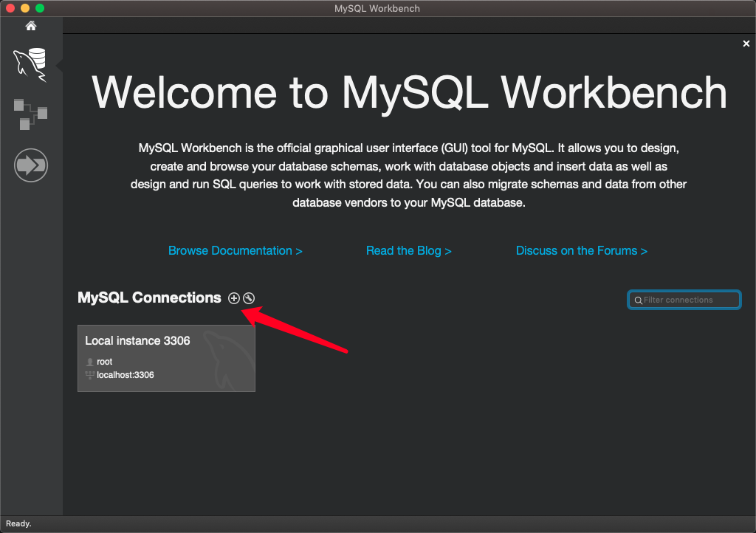Click the MySQL Connections heading
The width and height of the screenshot is (756, 533).
[x=149, y=298]
